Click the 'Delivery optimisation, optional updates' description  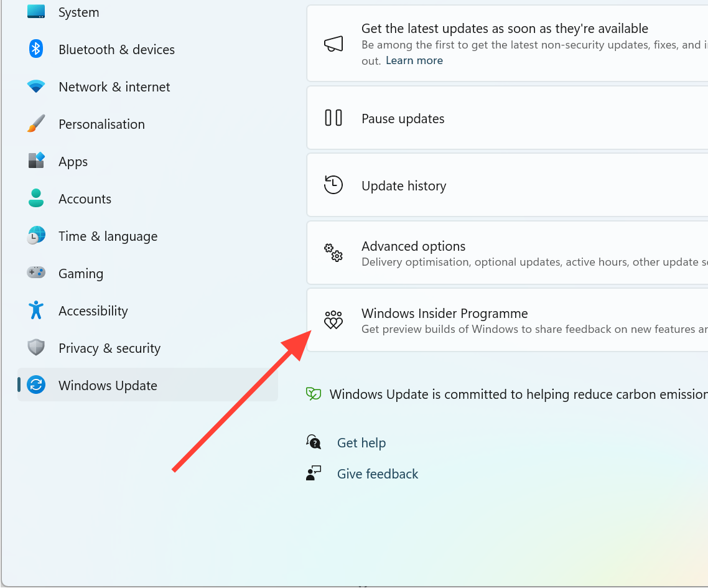[x=534, y=262]
